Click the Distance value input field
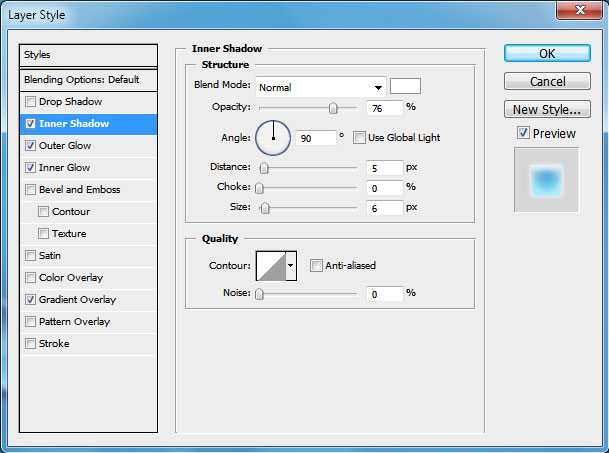Screen dimensions: 609x453 pyautogui.click(x=384, y=168)
